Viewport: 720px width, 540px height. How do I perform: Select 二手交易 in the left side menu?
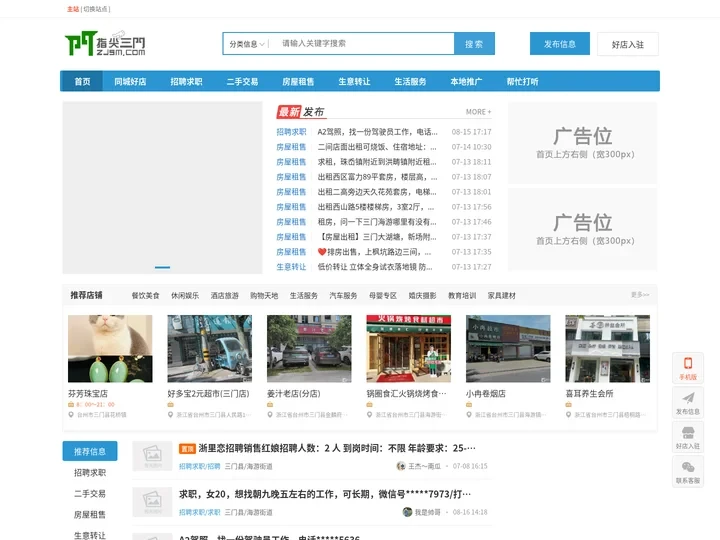[90, 494]
